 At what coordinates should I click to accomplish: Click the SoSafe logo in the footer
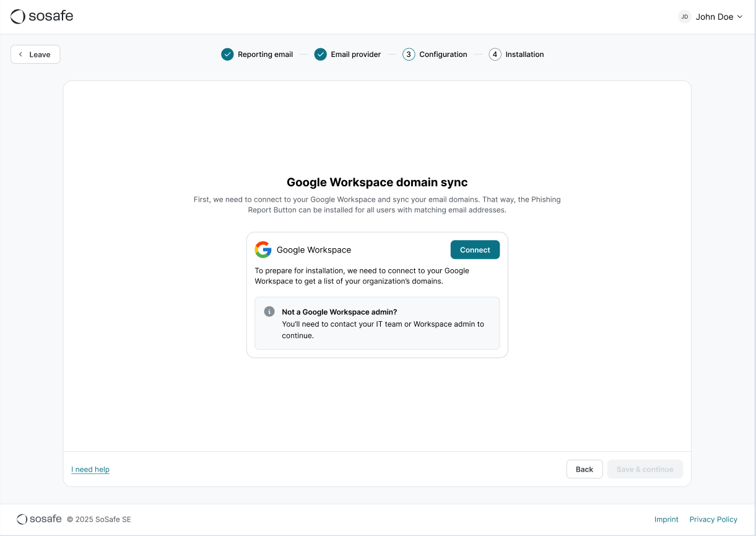[x=39, y=519]
